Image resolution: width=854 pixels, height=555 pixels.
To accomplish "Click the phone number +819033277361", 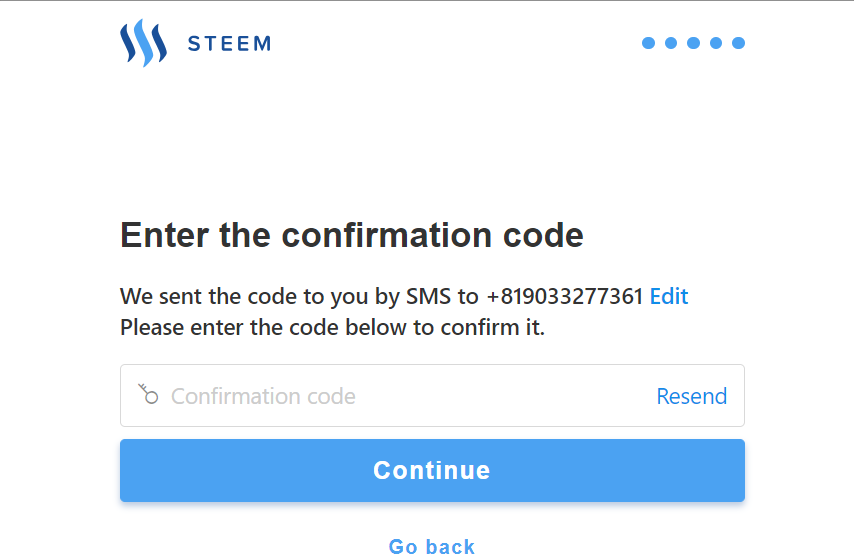I will pos(564,296).
